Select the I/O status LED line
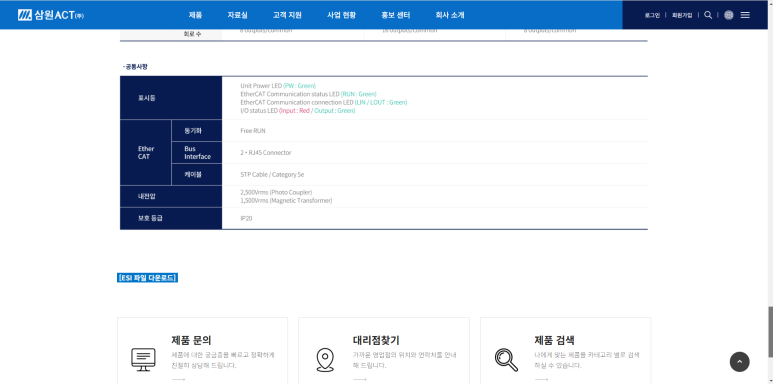The height and width of the screenshot is (384, 773). pos(298,110)
